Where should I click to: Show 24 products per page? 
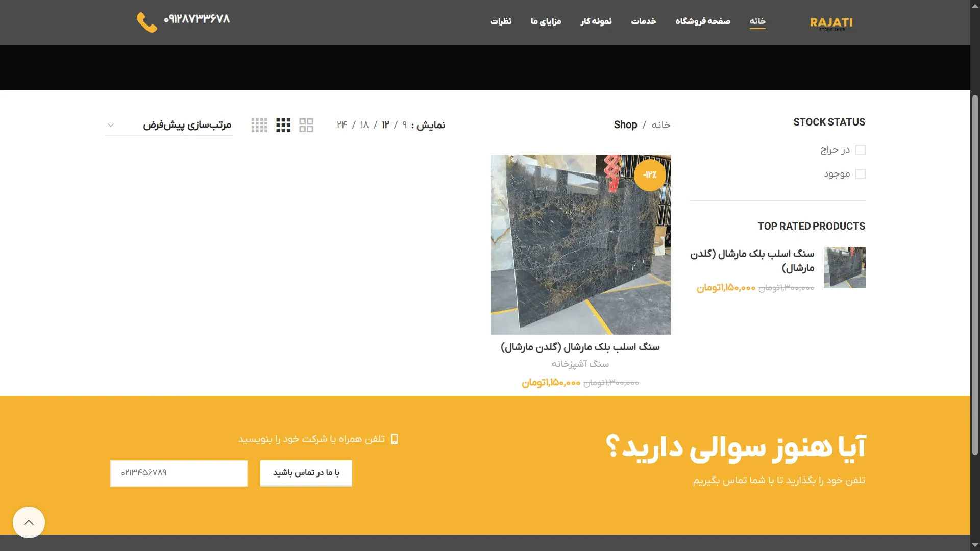342,125
